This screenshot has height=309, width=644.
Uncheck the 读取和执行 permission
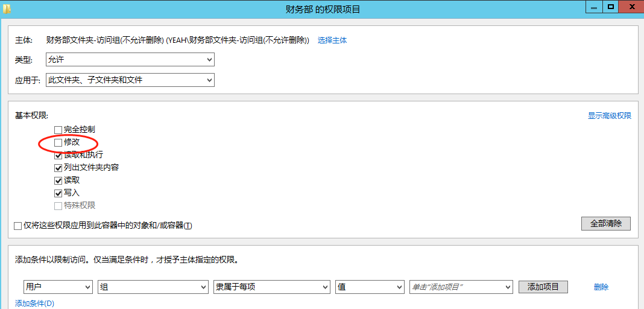[x=58, y=155]
